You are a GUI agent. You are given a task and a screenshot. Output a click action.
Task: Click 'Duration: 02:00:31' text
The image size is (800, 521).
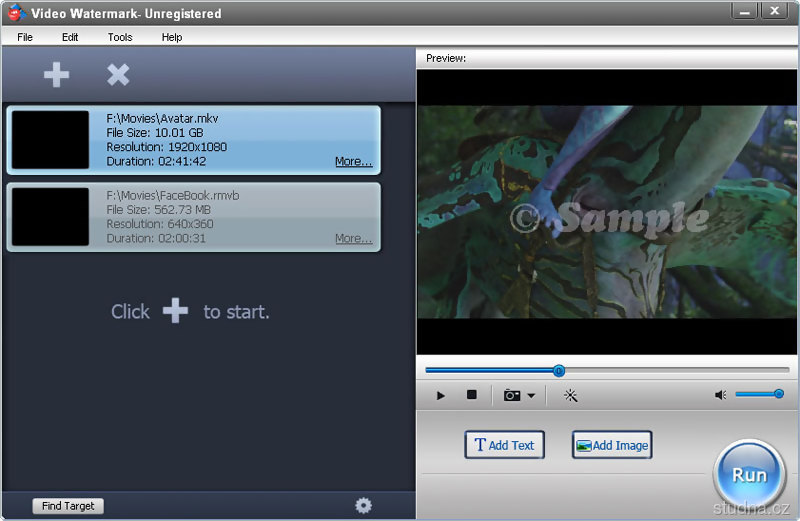[156, 238]
